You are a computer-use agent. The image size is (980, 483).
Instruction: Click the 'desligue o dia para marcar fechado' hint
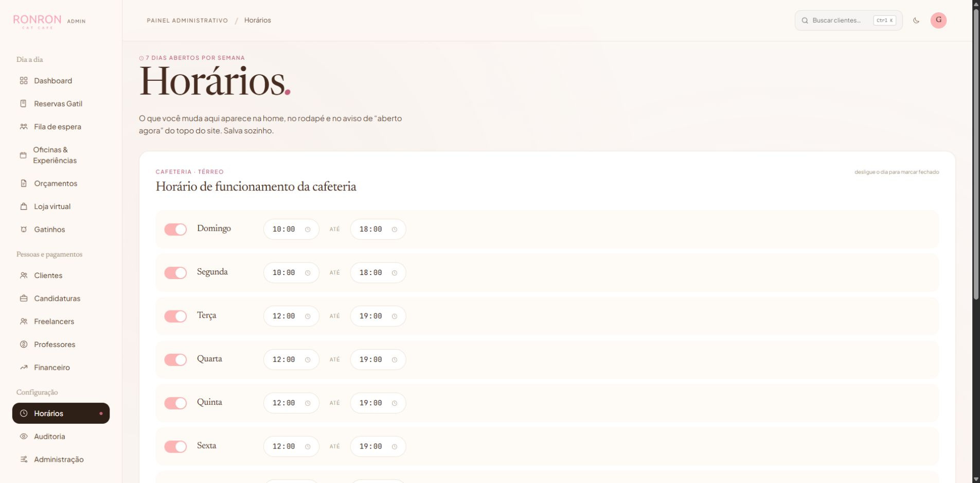coord(897,172)
